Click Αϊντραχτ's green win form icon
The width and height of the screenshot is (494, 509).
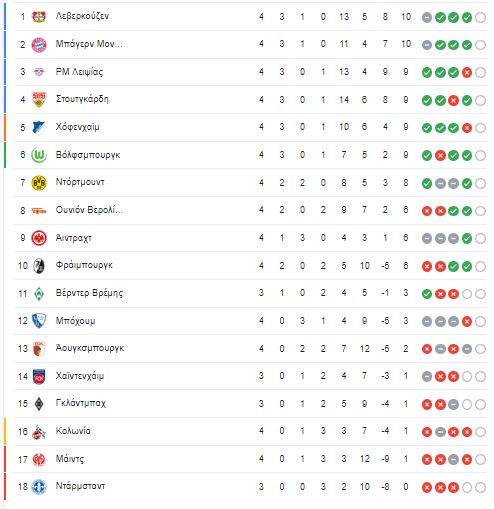(x=467, y=239)
